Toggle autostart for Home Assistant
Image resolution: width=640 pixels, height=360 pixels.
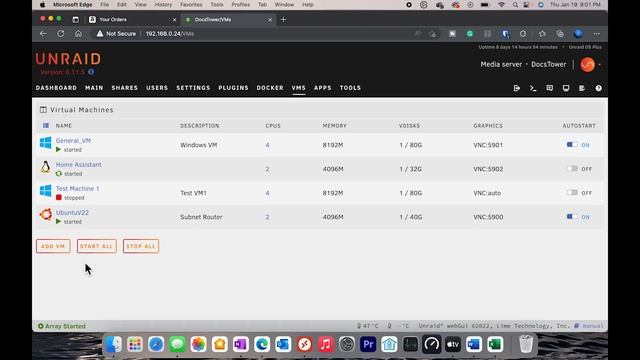572,169
